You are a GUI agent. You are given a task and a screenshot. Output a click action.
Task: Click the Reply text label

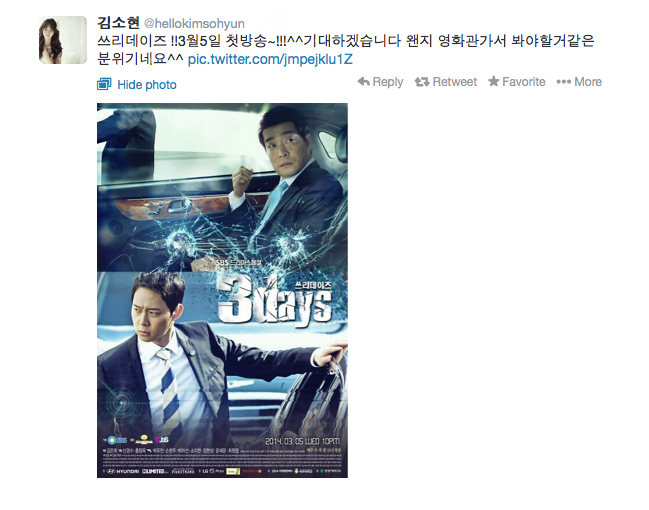(x=388, y=82)
